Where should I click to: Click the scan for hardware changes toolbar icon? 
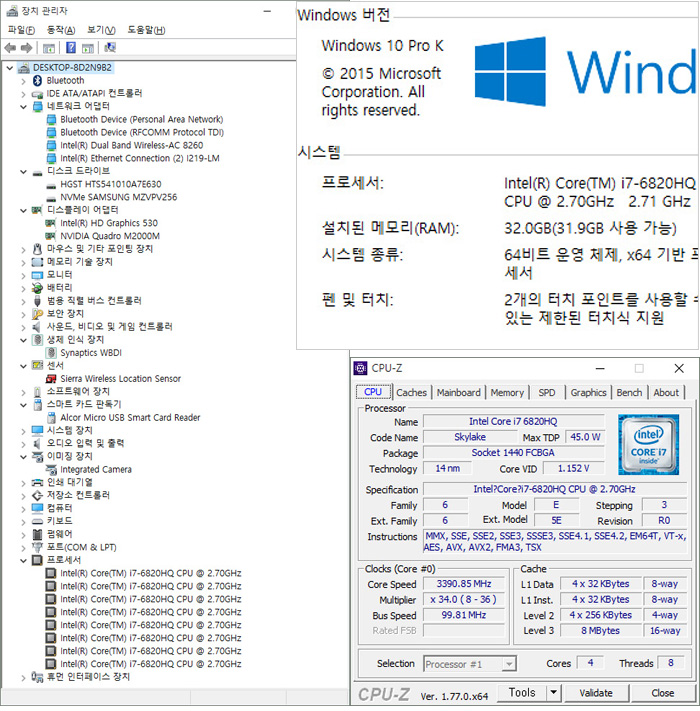tap(110, 48)
